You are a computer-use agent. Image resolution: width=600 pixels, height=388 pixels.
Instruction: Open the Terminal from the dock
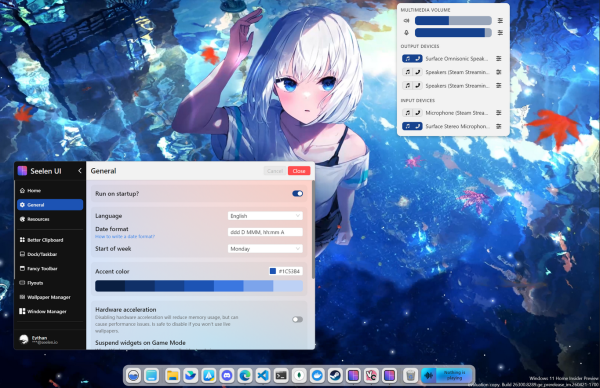281,376
